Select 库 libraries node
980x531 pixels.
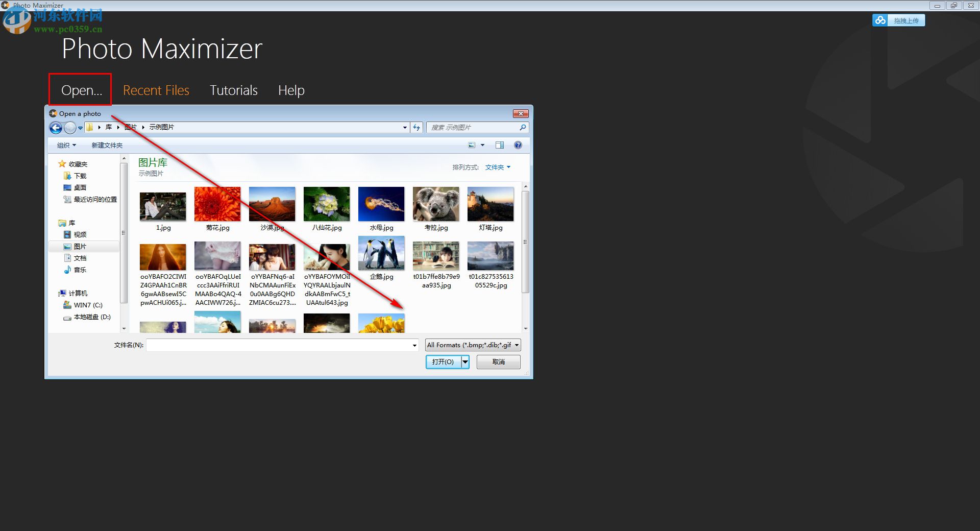click(x=67, y=223)
